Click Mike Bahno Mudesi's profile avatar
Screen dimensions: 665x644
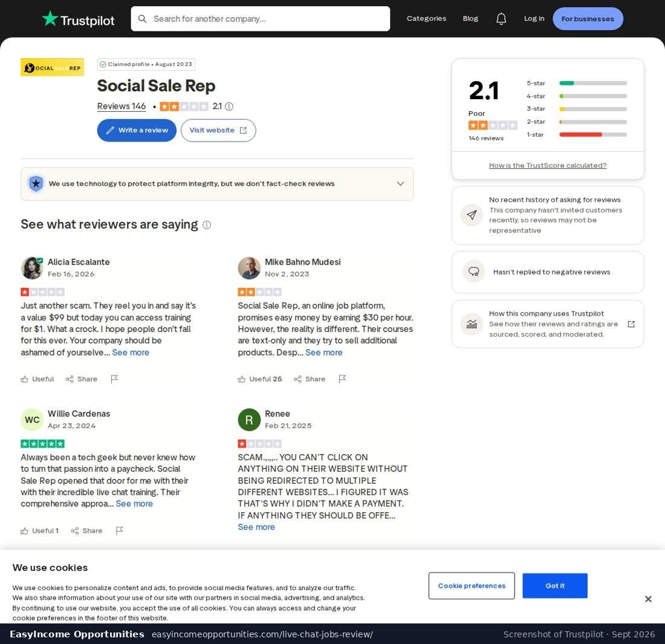(249, 268)
